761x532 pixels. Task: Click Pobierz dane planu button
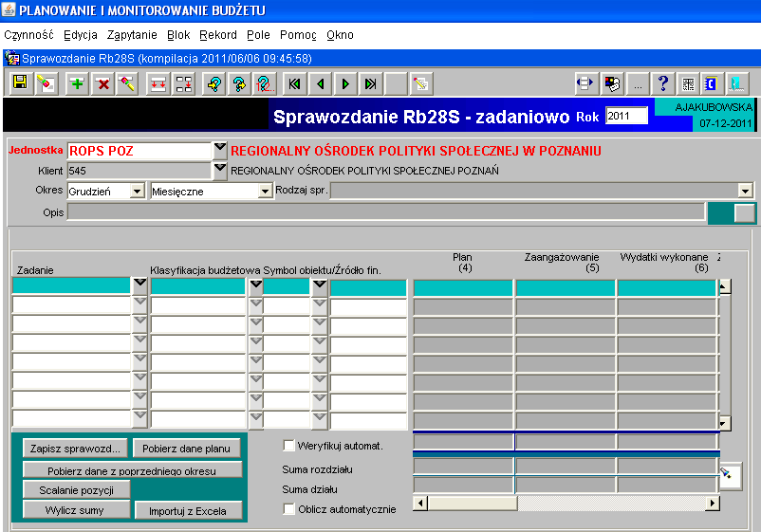point(186,449)
